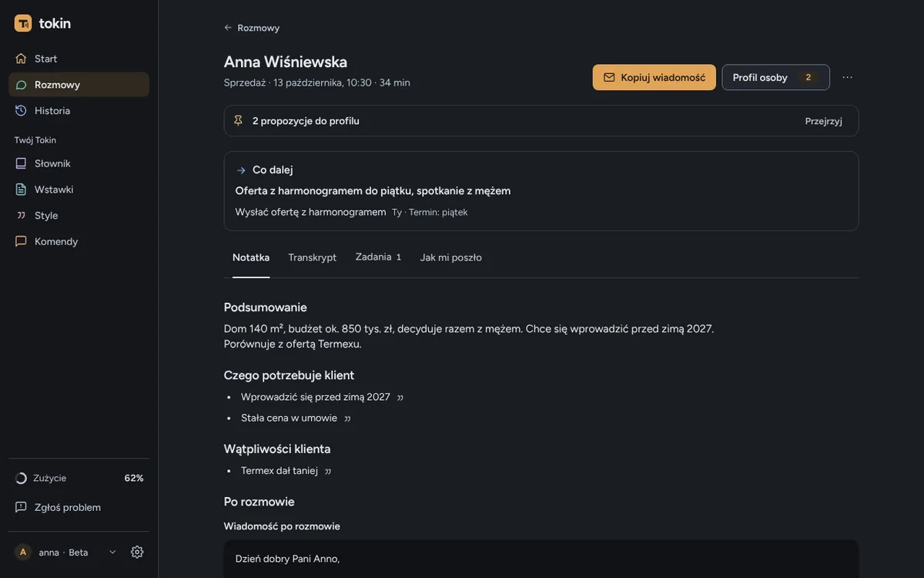
Task: Click the Po rozmowie heading
Action: point(259,502)
